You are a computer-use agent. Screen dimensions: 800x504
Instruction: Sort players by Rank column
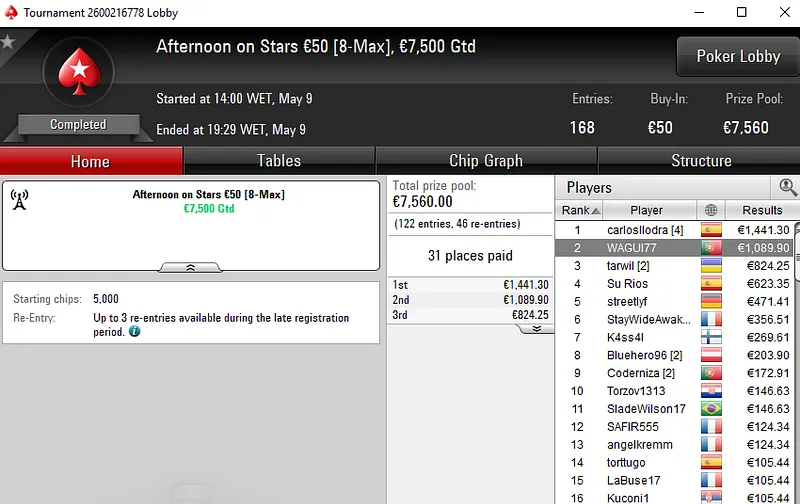[x=580, y=210]
